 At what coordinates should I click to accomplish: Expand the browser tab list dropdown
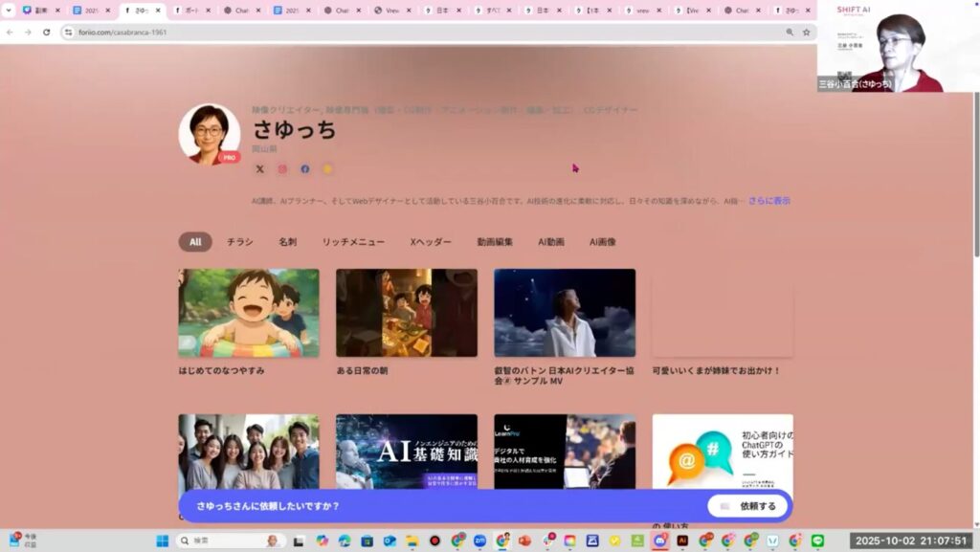9,11
